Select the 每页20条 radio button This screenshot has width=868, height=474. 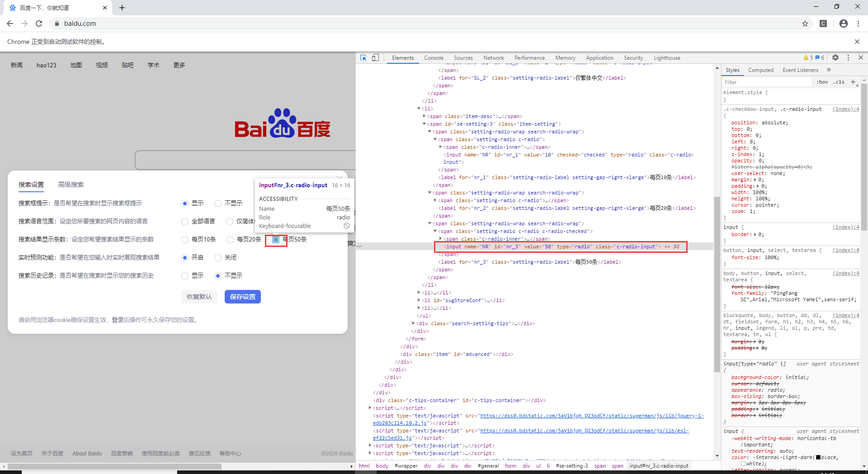pyautogui.click(x=231, y=239)
